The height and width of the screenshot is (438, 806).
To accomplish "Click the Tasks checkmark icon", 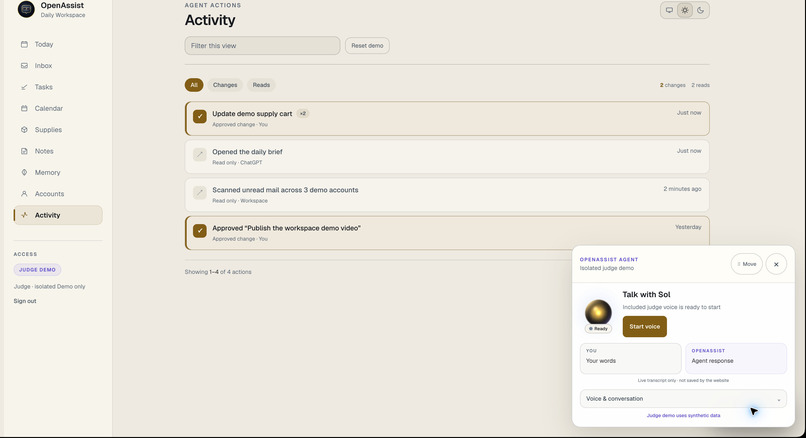I will (24, 87).
